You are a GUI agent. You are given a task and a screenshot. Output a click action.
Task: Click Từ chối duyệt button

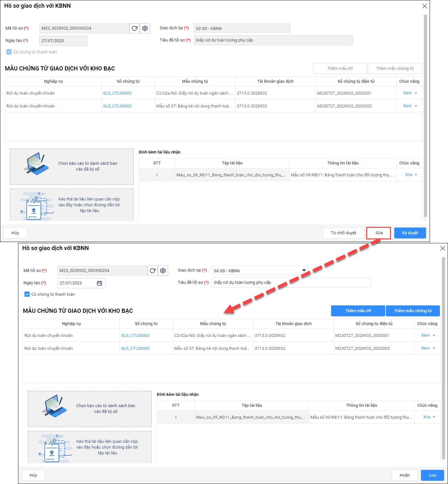coord(343,233)
